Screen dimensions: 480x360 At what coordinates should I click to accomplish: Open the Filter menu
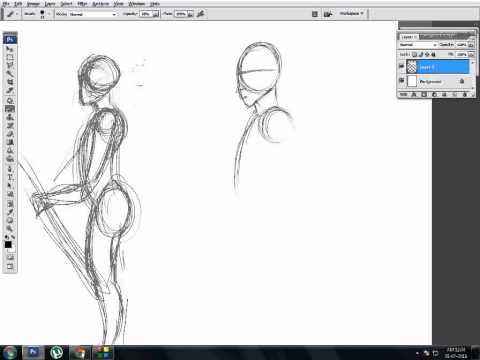[82, 4]
